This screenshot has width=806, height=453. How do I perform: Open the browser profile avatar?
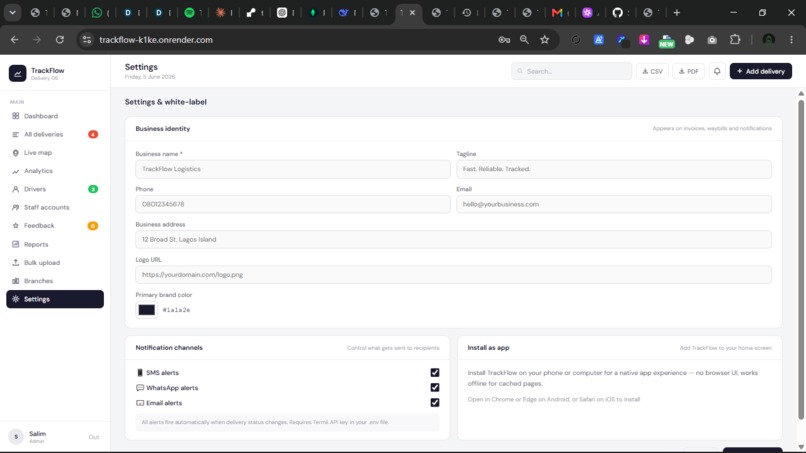(x=768, y=40)
